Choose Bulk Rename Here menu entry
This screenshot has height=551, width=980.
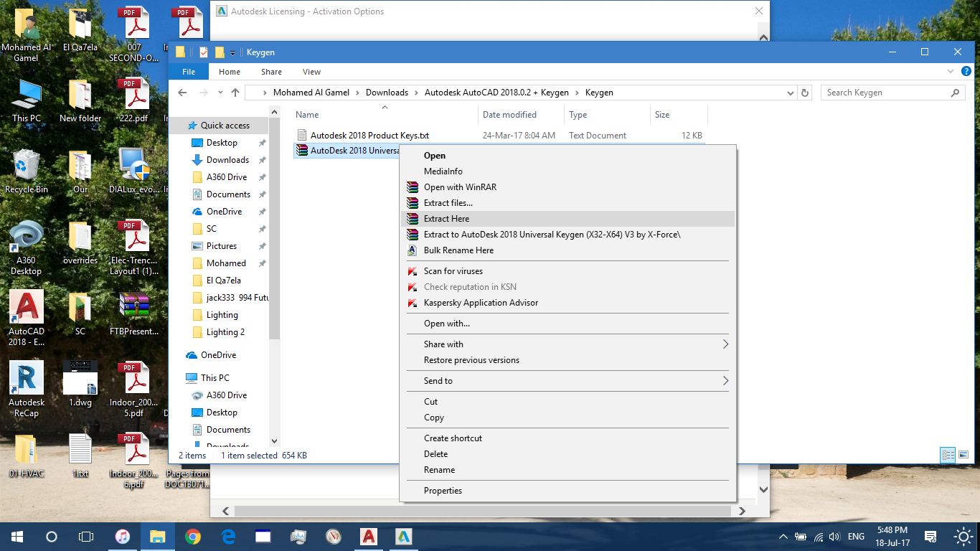(567, 250)
